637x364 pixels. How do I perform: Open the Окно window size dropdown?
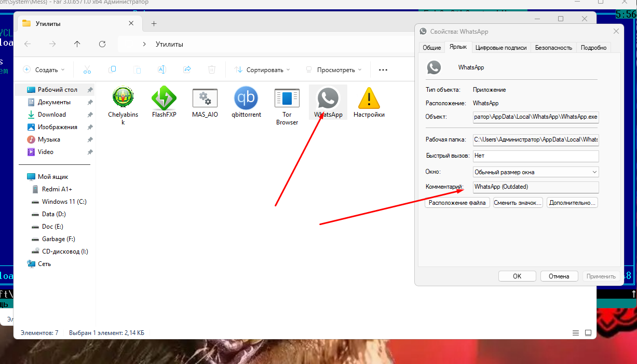point(536,172)
